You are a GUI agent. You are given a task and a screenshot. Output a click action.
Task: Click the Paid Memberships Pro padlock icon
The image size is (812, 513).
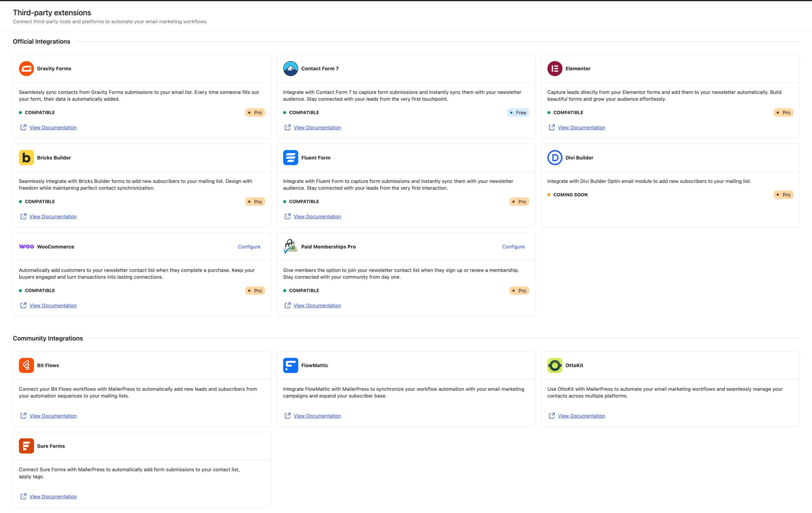point(290,246)
